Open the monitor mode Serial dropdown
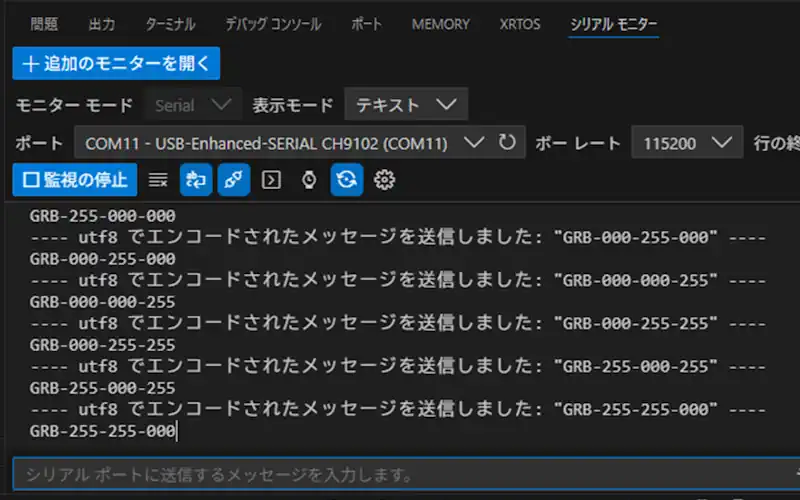The image size is (800, 500). 192,104
